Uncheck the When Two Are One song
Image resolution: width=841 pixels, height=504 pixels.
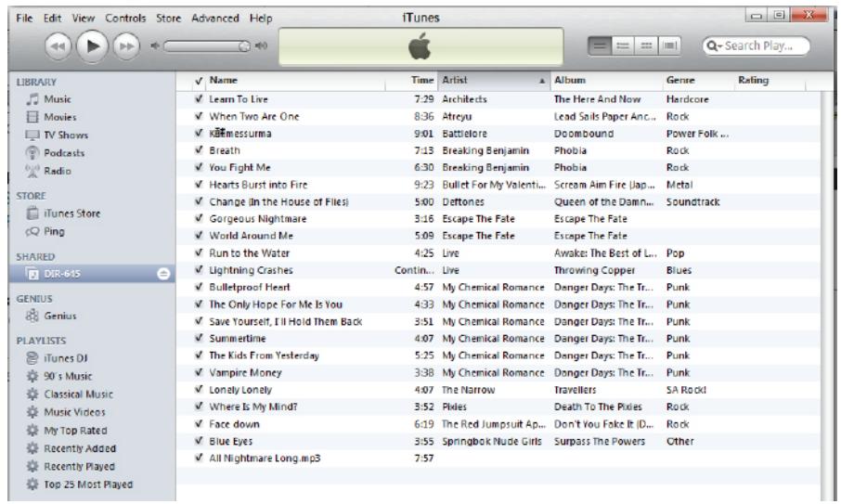pos(199,116)
